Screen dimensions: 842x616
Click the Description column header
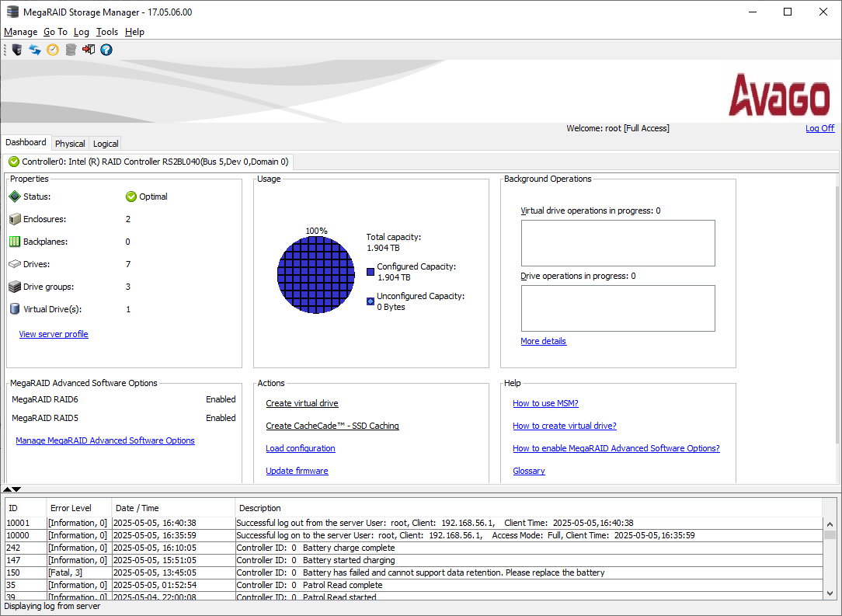[528, 508]
